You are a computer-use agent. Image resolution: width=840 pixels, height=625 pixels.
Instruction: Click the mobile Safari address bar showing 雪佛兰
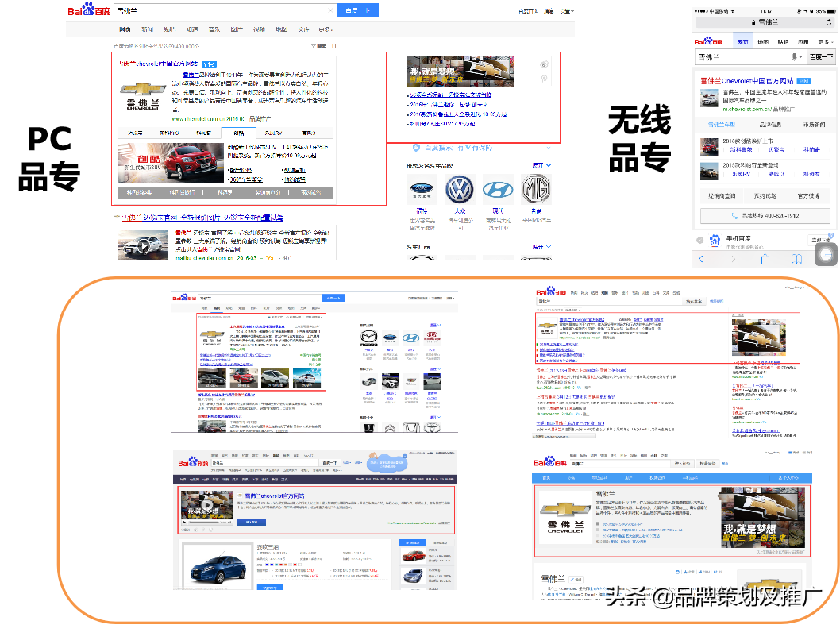pyautogui.click(x=765, y=22)
